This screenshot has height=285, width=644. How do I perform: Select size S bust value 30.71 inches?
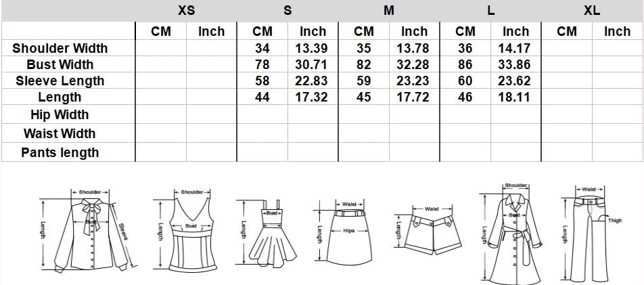[x=313, y=64]
